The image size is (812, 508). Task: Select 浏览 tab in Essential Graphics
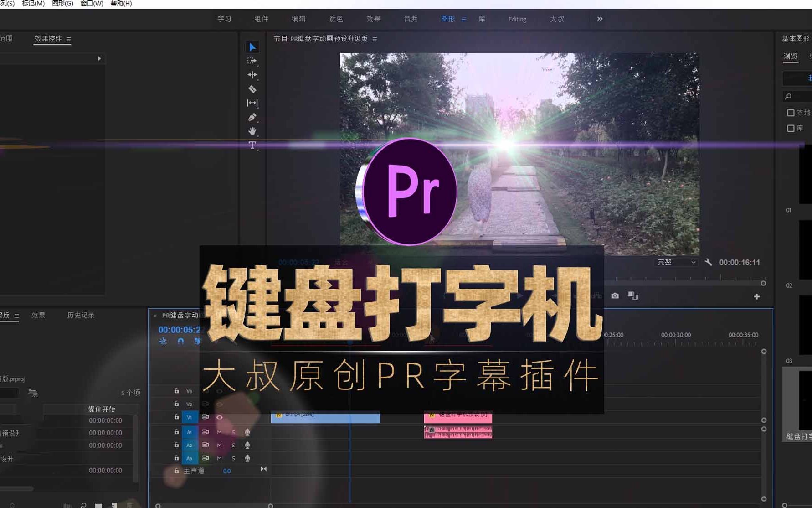791,56
